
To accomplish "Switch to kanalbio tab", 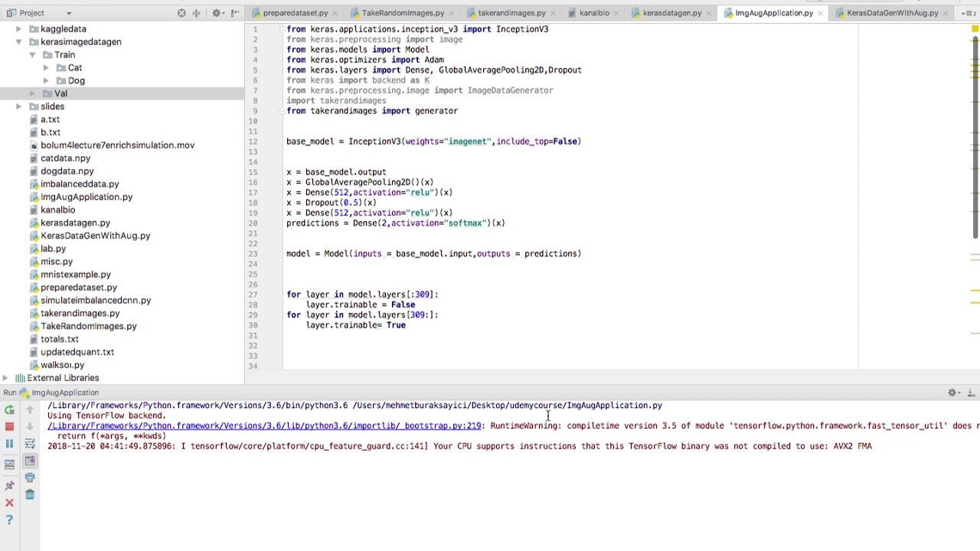I will coord(594,13).
